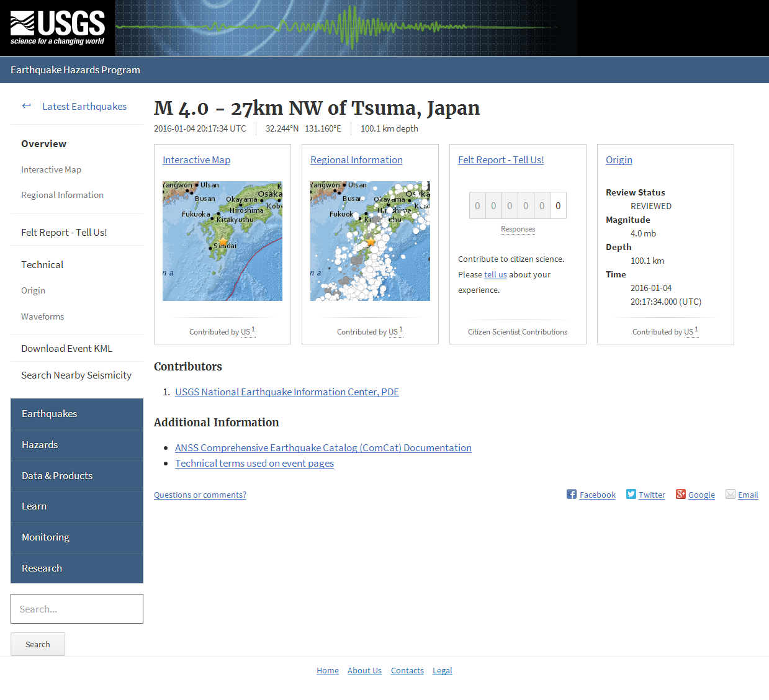Share via Google text link
The height and width of the screenshot is (700, 769).
coord(701,495)
